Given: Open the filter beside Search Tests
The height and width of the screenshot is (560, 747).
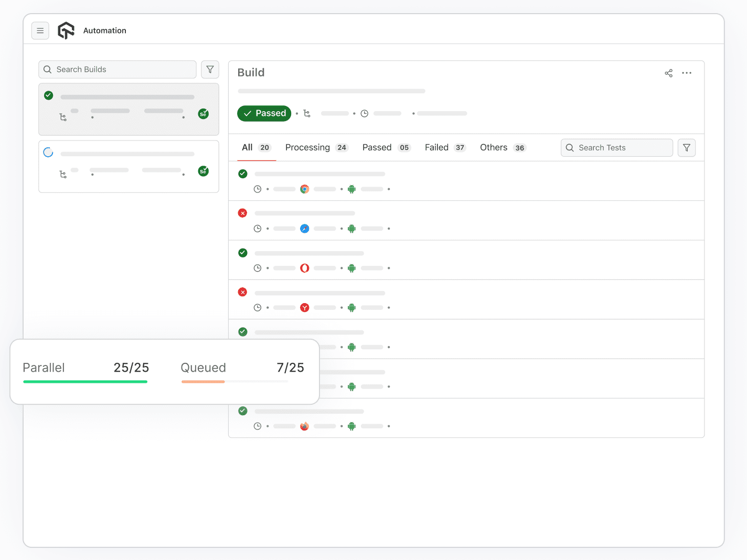Looking at the screenshot, I should (x=687, y=147).
